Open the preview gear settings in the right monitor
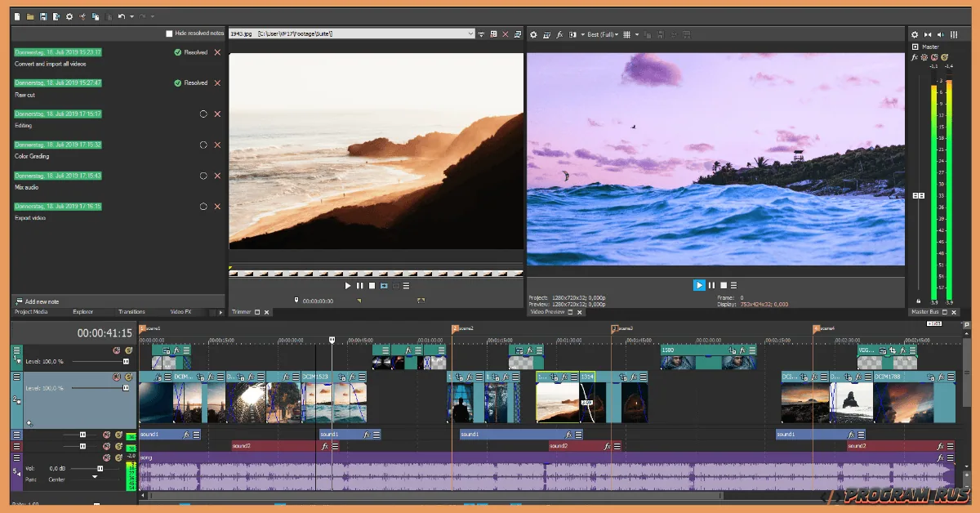The width and height of the screenshot is (980, 513). click(x=533, y=34)
